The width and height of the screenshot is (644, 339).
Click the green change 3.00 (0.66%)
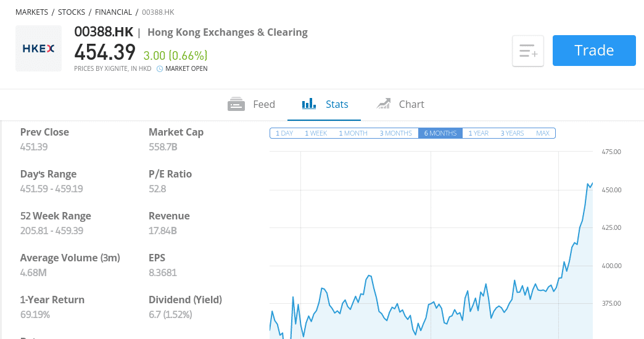pos(175,55)
